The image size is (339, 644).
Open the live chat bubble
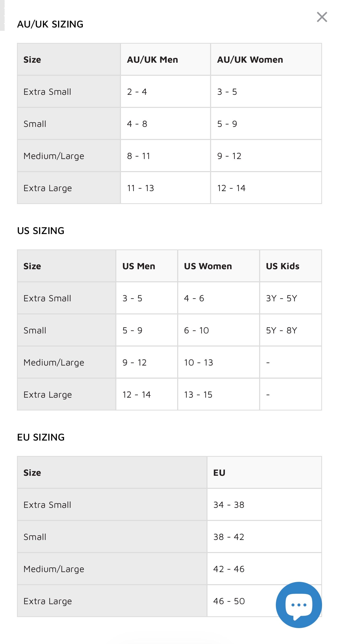(x=299, y=605)
